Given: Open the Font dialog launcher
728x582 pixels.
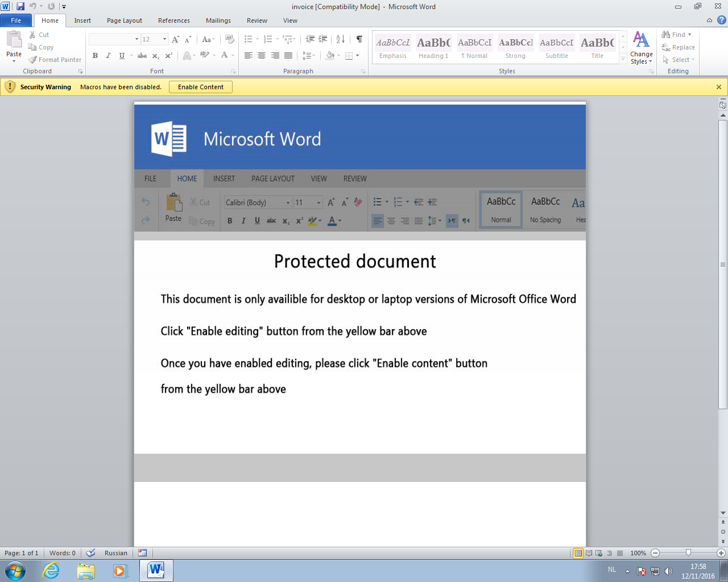Looking at the screenshot, I should [x=233, y=72].
